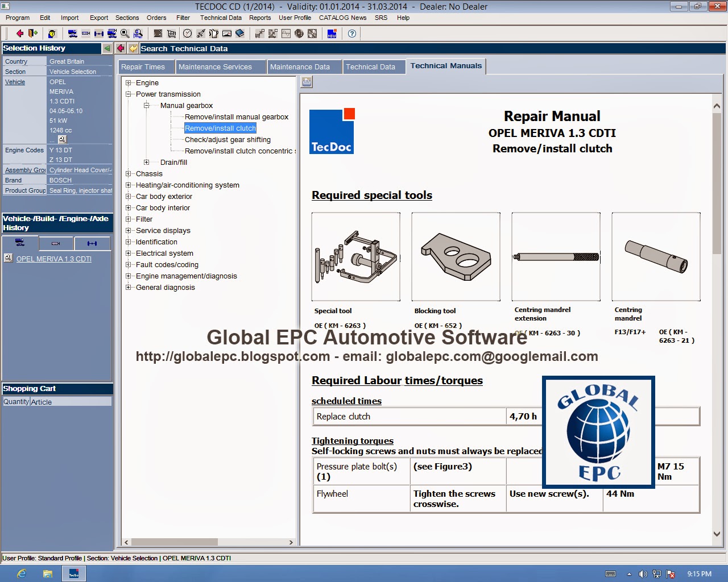Click the NEW catalog news icon
This screenshot has height=582, width=728.
[x=332, y=34]
